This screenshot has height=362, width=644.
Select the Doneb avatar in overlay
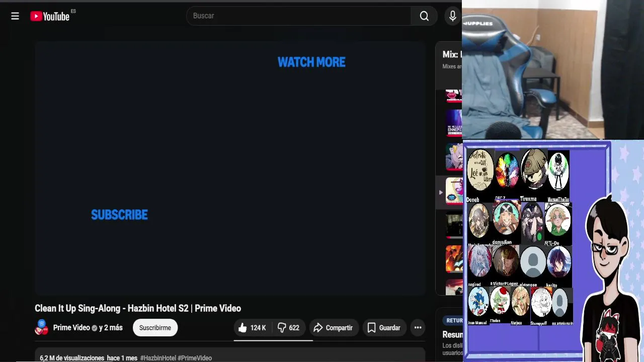coord(480,170)
